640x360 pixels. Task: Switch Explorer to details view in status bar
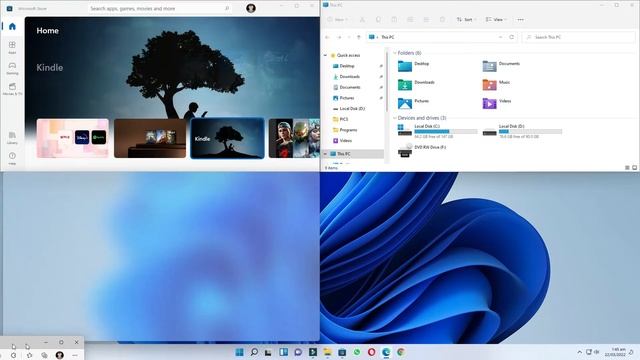tap(627, 168)
